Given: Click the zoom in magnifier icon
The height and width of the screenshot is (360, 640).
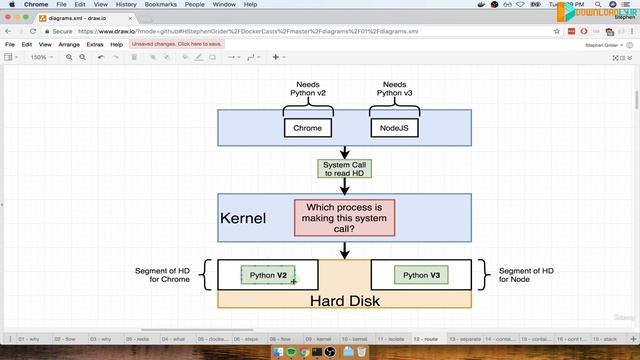Looking at the screenshot, I should [69, 58].
